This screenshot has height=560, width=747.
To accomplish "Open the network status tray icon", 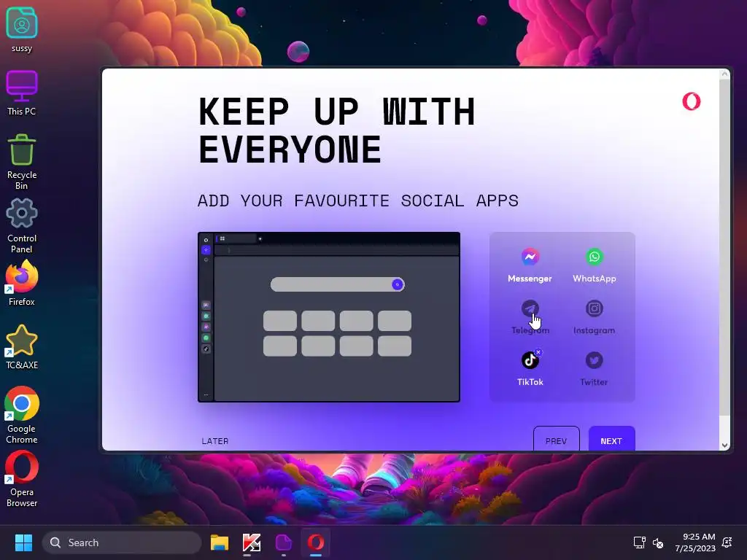I will click(x=639, y=542).
